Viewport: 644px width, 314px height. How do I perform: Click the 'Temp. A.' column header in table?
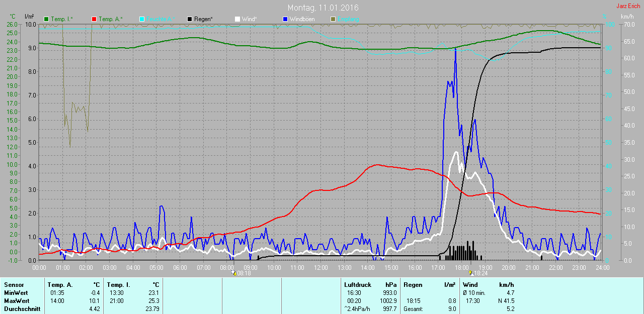60,285
